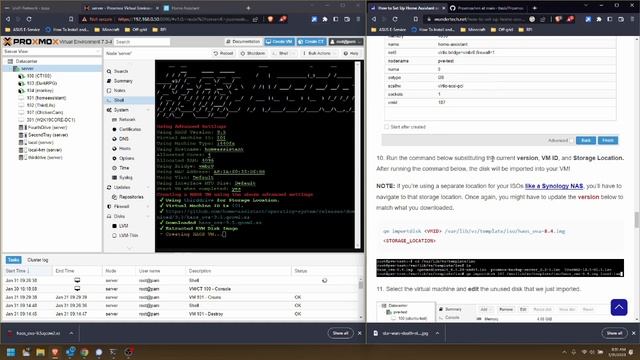
Task: Open the Documentation button
Action: [243, 42]
